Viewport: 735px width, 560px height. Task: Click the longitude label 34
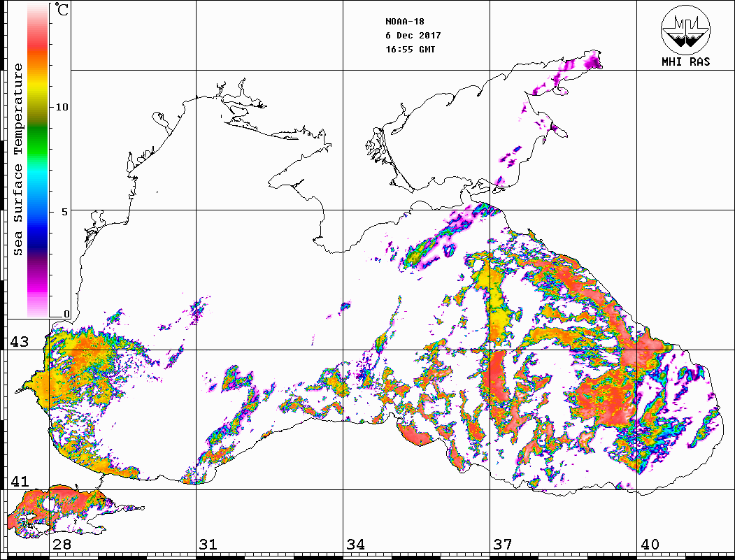coord(355,545)
